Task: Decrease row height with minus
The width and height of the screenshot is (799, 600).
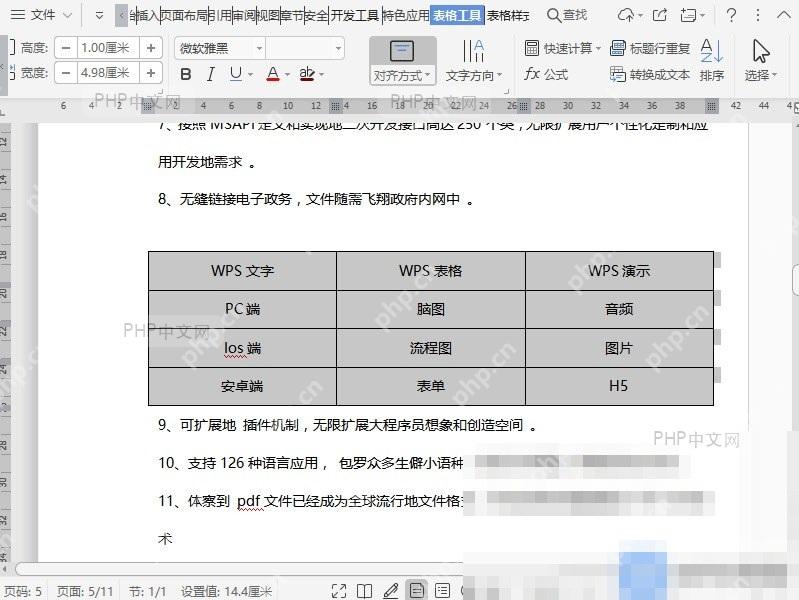Action: 66,48
